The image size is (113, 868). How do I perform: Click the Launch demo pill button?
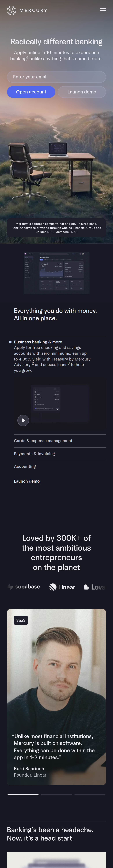(82, 92)
